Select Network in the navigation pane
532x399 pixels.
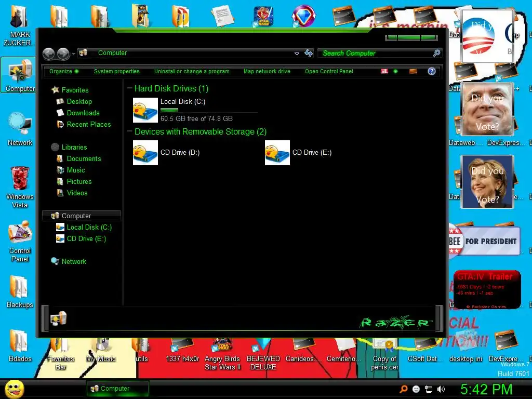click(x=74, y=262)
